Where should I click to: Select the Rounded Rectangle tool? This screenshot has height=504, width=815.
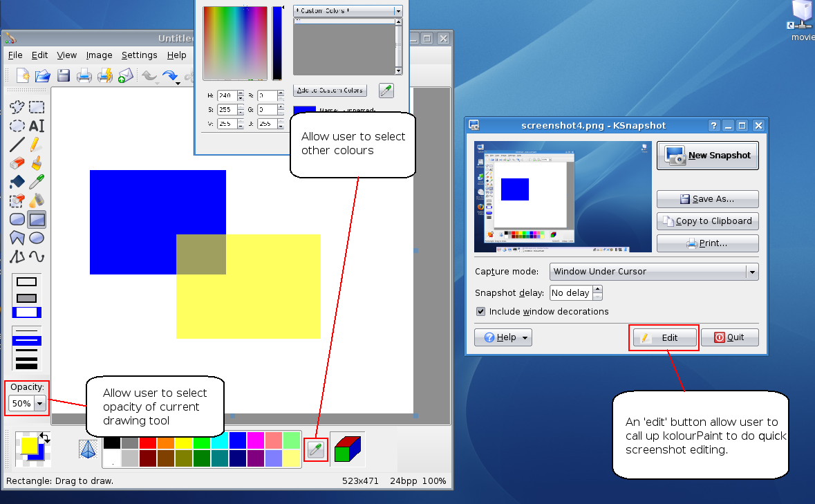coord(17,219)
